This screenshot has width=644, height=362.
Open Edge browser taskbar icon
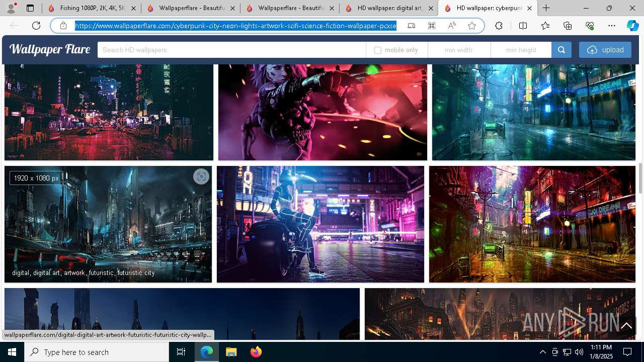point(207,352)
